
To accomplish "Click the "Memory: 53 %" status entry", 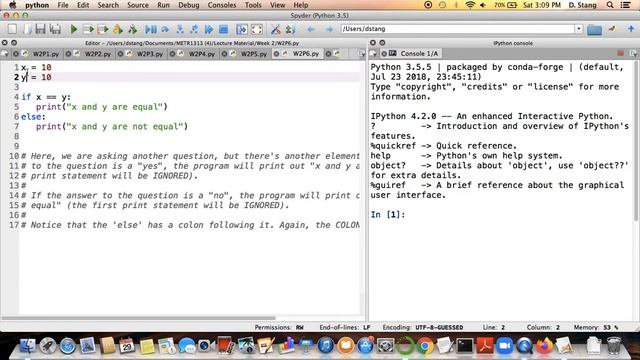I will point(596,327).
